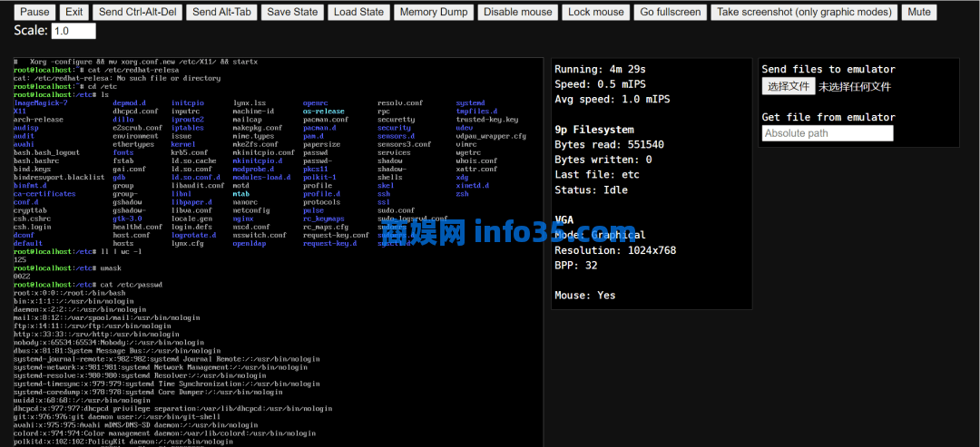Click the Absolute path input box
The width and height of the screenshot is (980, 447).
point(828,133)
